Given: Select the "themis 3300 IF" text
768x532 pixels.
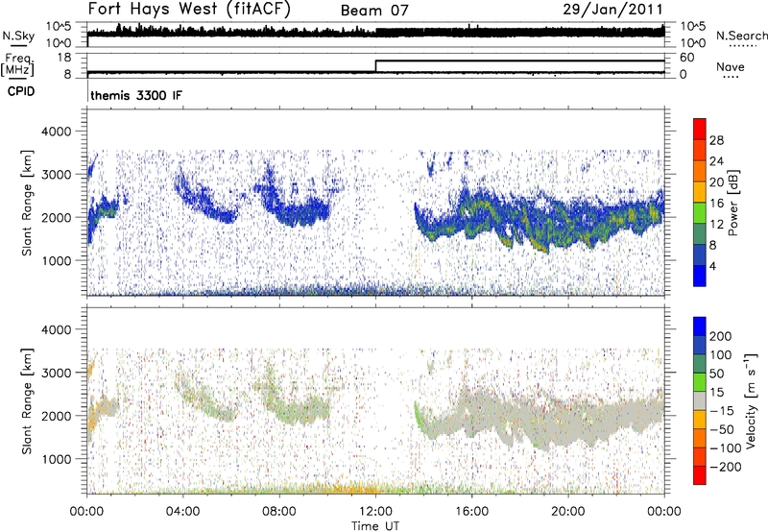Looking at the screenshot, I should [x=136, y=95].
